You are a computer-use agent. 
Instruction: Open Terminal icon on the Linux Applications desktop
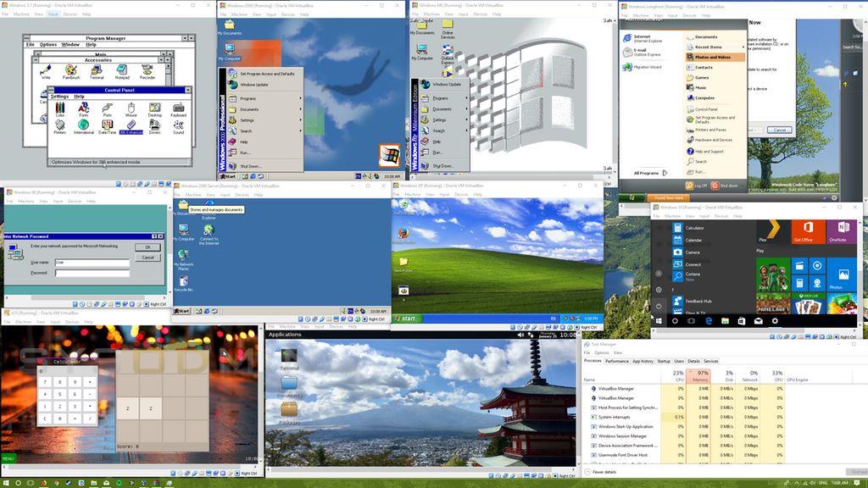coord(289,359)
